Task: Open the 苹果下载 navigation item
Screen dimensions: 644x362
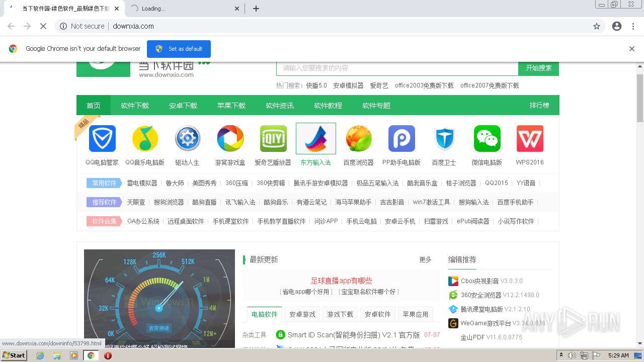Action: click(231, 106)
